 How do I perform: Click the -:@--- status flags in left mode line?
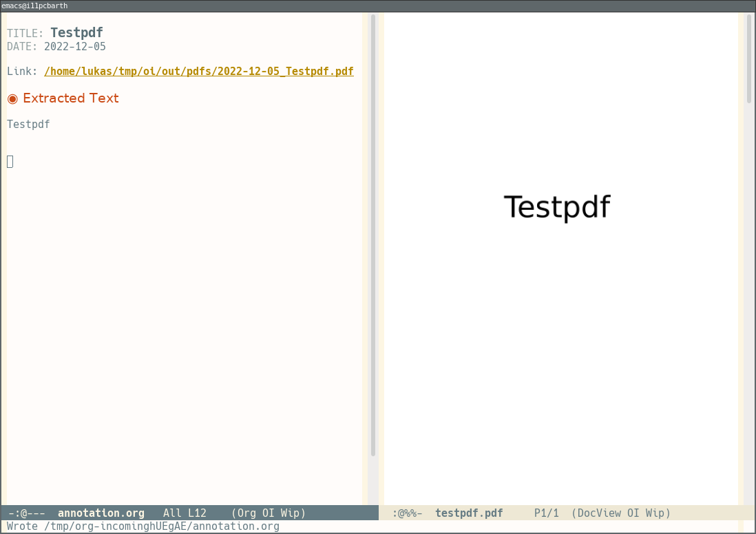click(27, 513)
